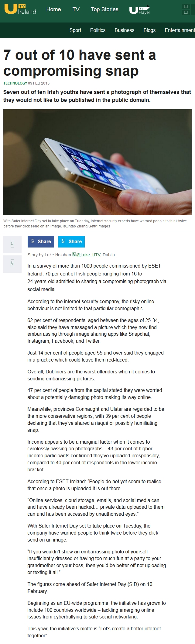Click the TECHNOLOGY category link
This screenshot has height=644, width=195.
[15, 83]
